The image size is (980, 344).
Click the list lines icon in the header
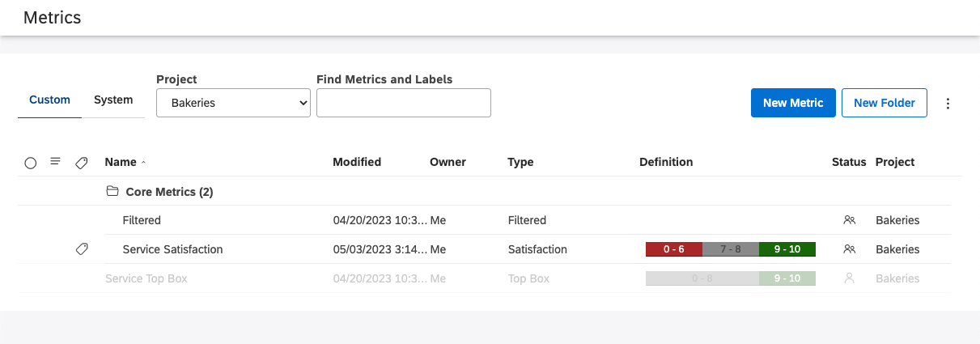pos(55,162)
